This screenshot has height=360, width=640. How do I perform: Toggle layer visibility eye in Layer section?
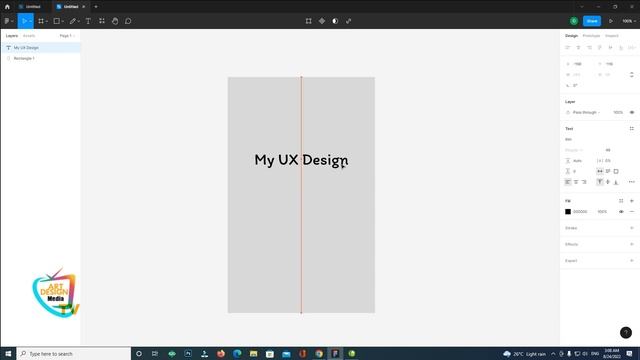631,112
